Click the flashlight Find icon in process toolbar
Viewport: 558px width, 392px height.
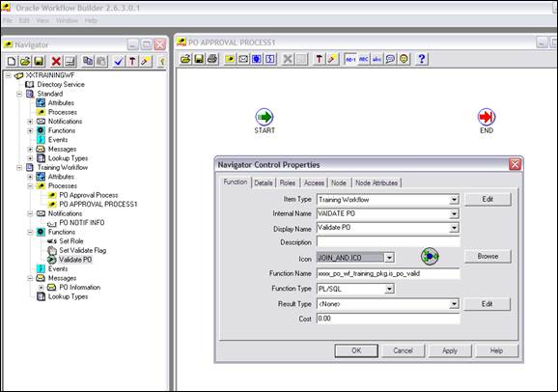click(332, 59)
